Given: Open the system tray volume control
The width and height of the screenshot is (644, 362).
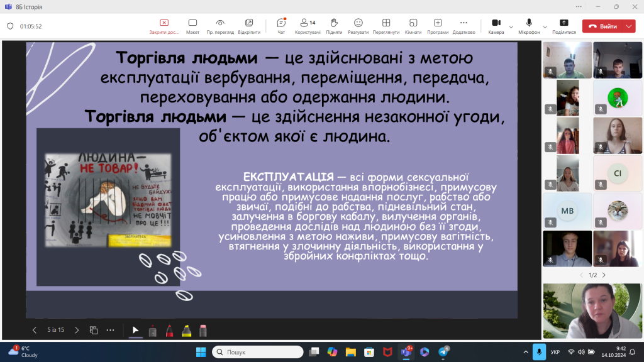Looking at the screenshot, I should pyautogui.click(x=581, y=352).
